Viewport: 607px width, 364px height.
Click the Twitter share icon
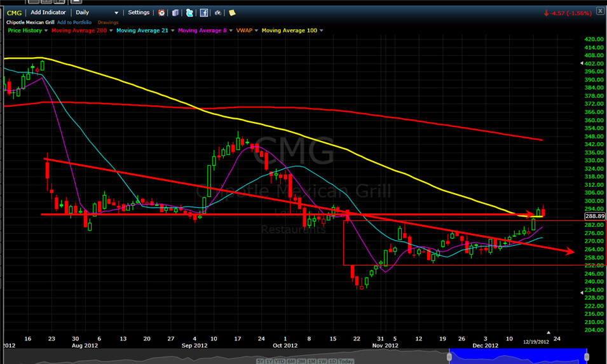(x=189, y=13)
